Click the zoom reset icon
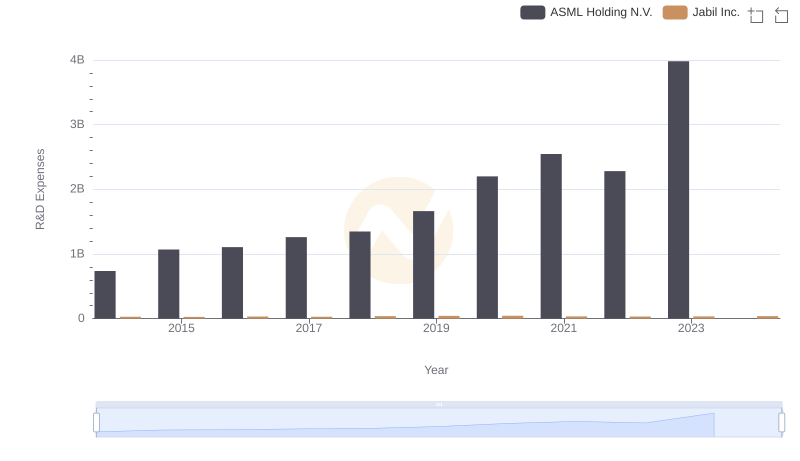 pyautogui.click(x=781, y=14)
